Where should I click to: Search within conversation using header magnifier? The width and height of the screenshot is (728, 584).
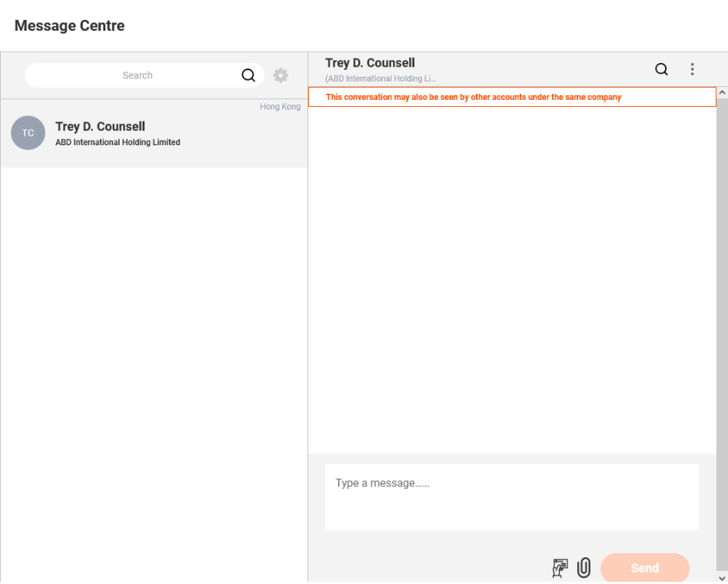661,69
